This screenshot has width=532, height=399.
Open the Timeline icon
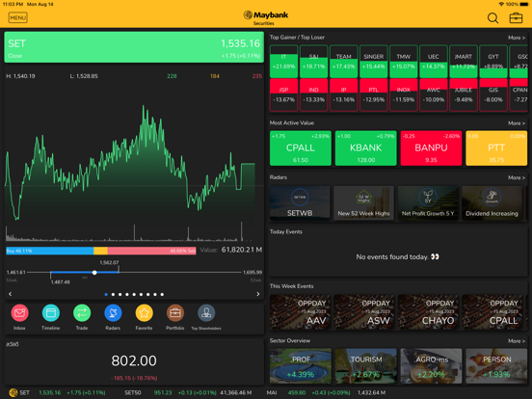[x=50, y=313]
